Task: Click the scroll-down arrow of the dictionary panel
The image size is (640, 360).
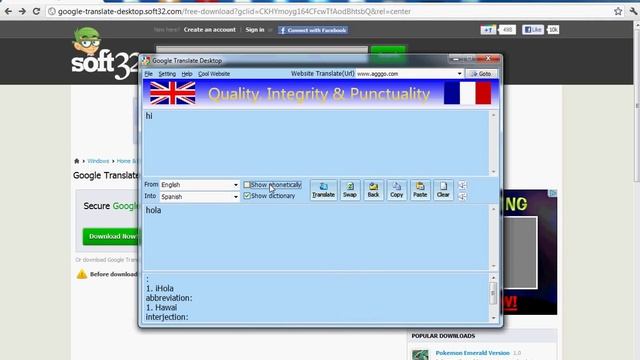Action: click(493, 318)
